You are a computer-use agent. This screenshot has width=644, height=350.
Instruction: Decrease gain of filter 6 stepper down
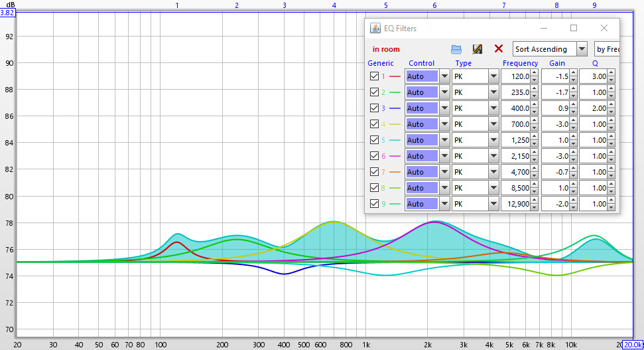[x=573, y=159]
